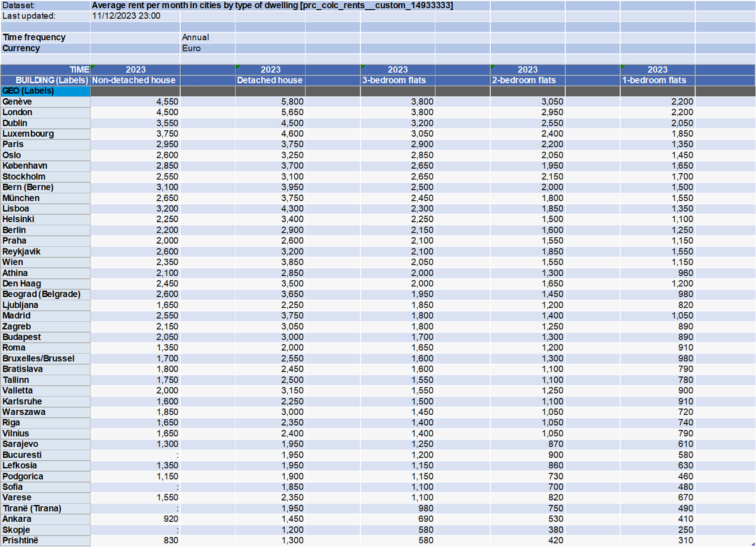Select the 'Lisboa' row label
This screenshot has width=756, height=547.
pyautogui.click(x=45, y=208)
